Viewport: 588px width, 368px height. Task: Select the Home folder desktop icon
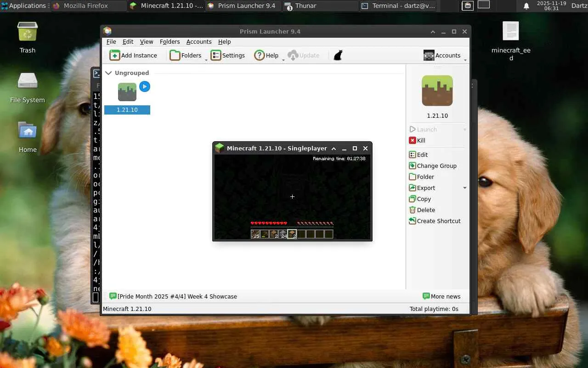tap(28, 137)
